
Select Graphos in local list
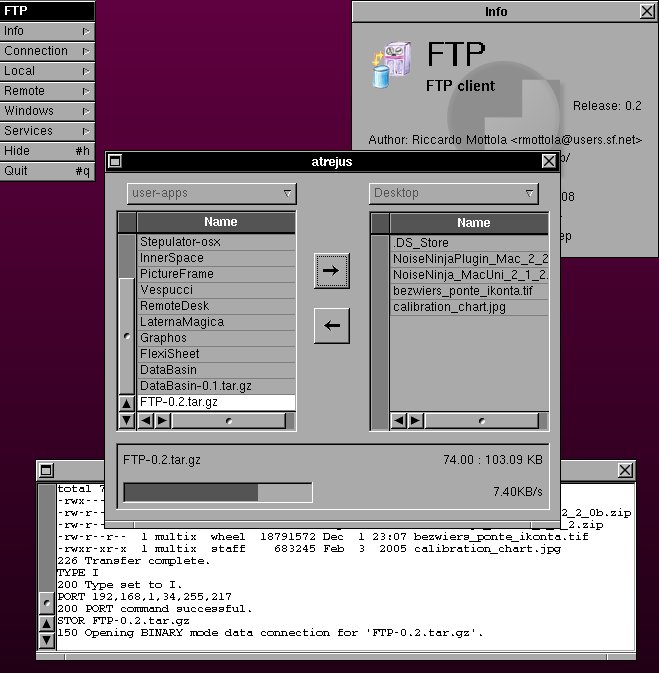click(x=216, y=338)
